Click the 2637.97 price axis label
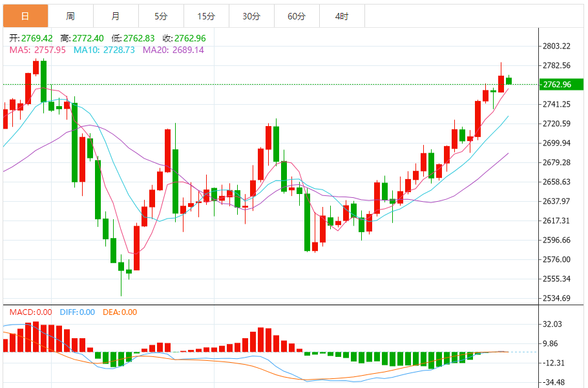 point(556,202)
